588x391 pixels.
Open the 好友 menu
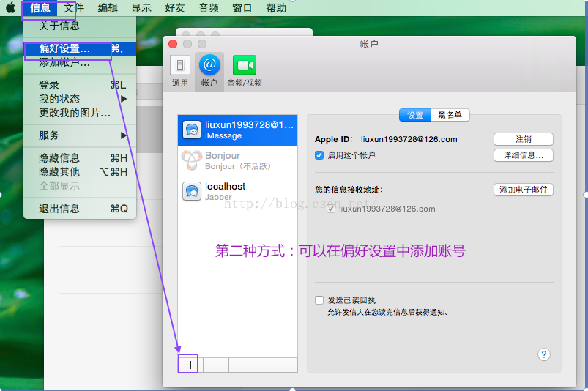175,8
